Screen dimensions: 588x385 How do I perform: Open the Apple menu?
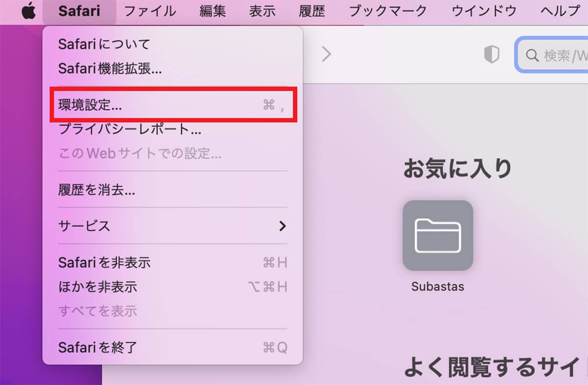click(29, 11)
